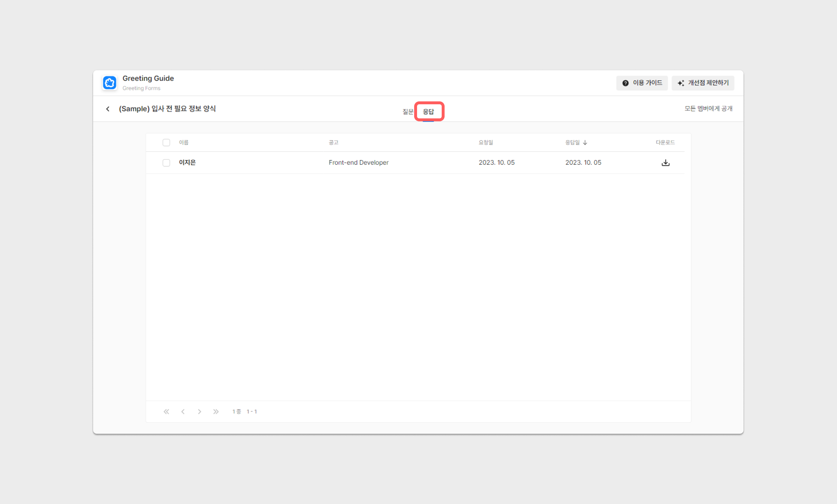Check the 이지은 row checkbox

(166, 163)
